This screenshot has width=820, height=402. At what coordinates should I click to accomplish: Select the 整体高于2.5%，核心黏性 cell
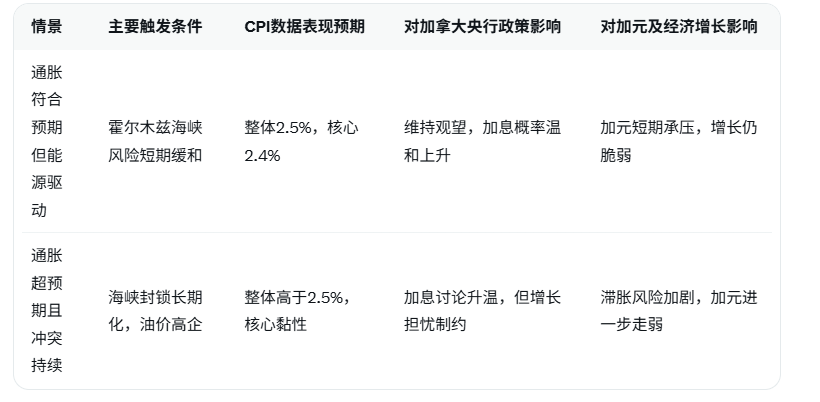(x=296, y=311)
